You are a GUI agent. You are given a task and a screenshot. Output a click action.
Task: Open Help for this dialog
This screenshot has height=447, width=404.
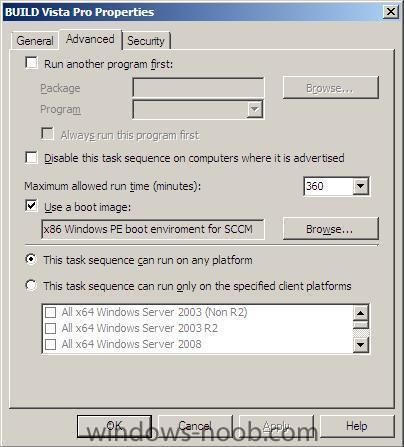[x=357, y=426]
